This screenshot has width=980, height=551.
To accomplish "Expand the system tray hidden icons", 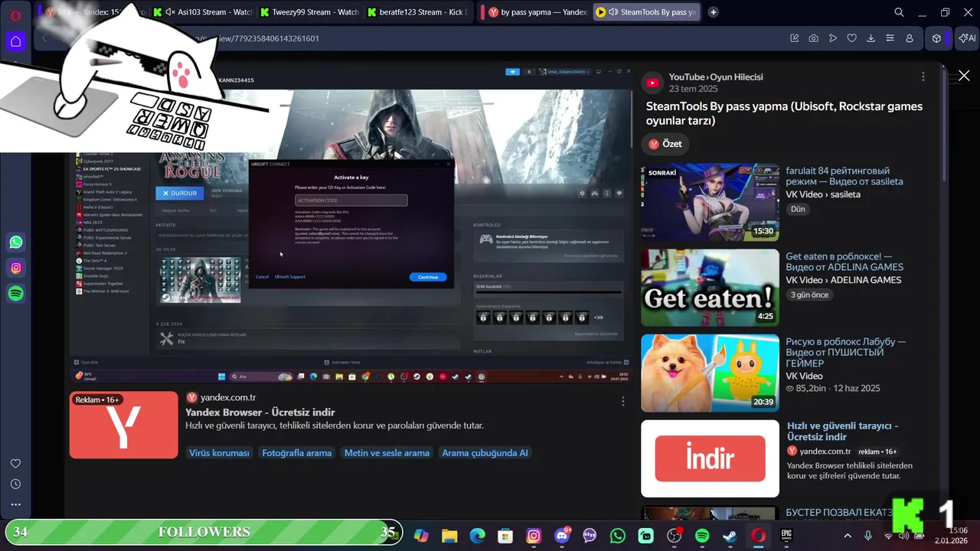I will pos(848,536).
